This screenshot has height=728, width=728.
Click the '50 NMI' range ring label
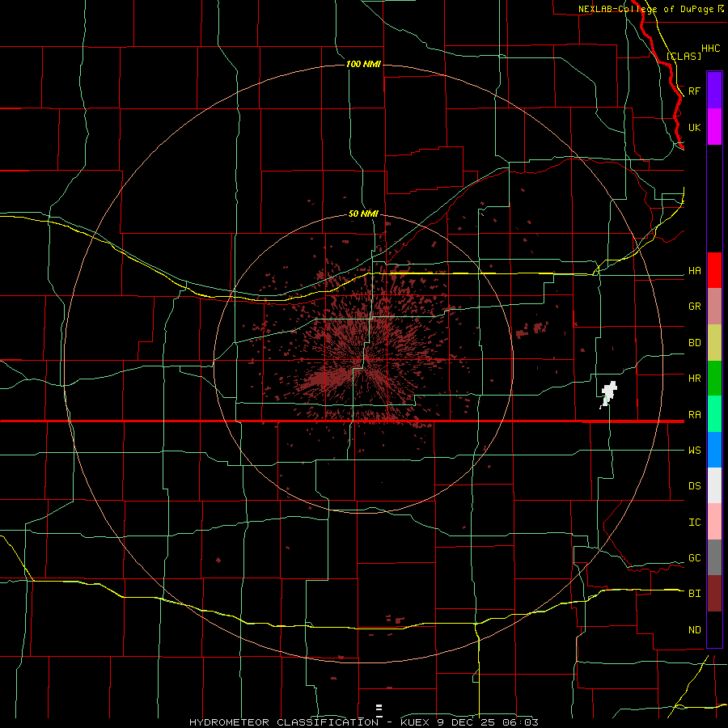(363, 214)
